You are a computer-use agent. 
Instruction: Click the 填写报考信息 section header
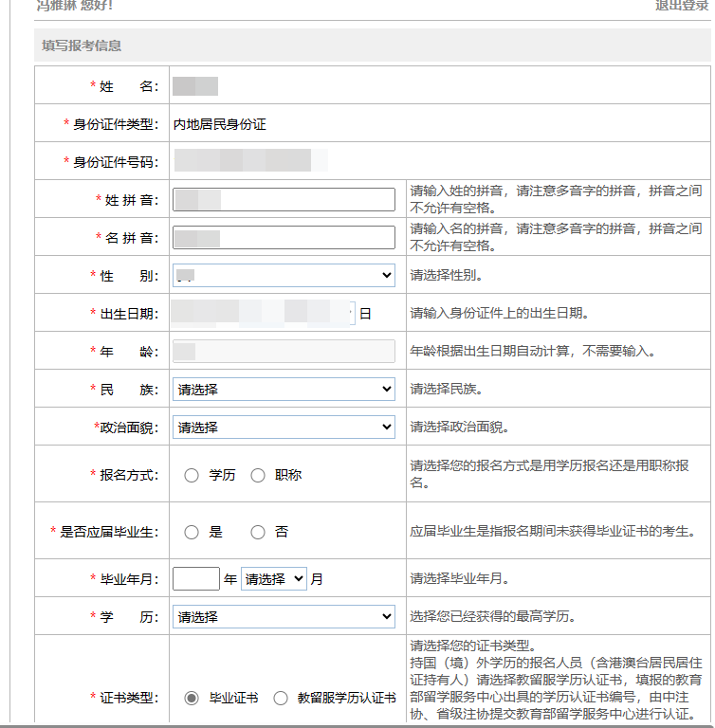[372, 45]
